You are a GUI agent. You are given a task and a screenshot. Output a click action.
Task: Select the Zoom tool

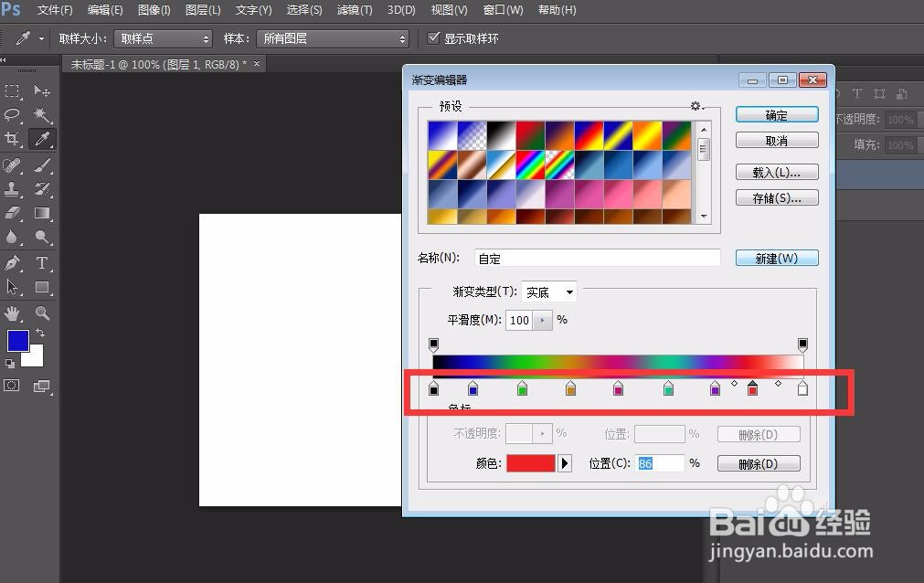point(42,313)
